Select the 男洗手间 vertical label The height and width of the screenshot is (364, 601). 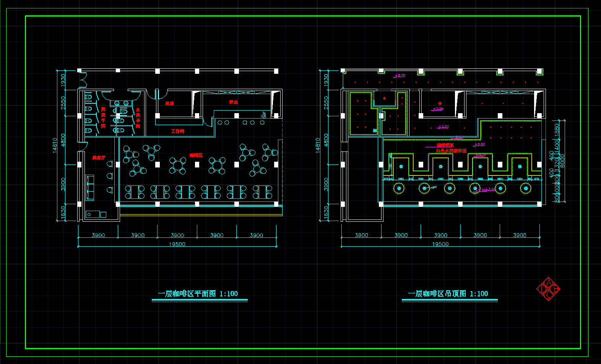tap(103, 118)
